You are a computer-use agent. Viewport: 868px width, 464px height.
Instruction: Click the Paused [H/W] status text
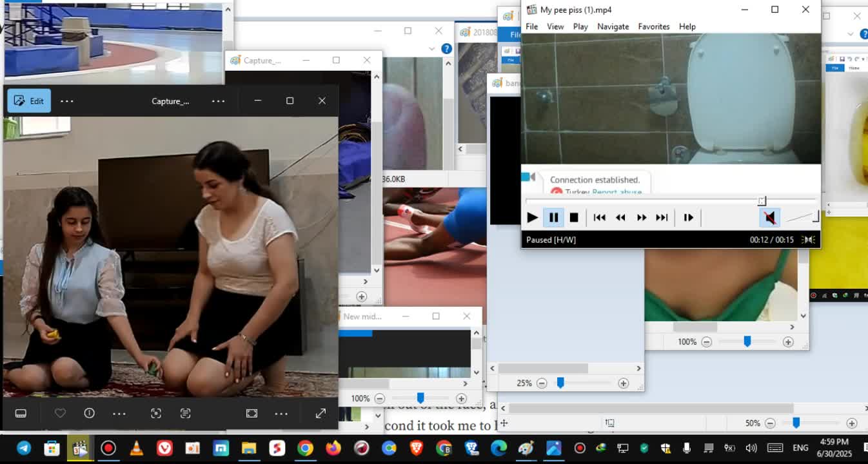click(551, 240)
